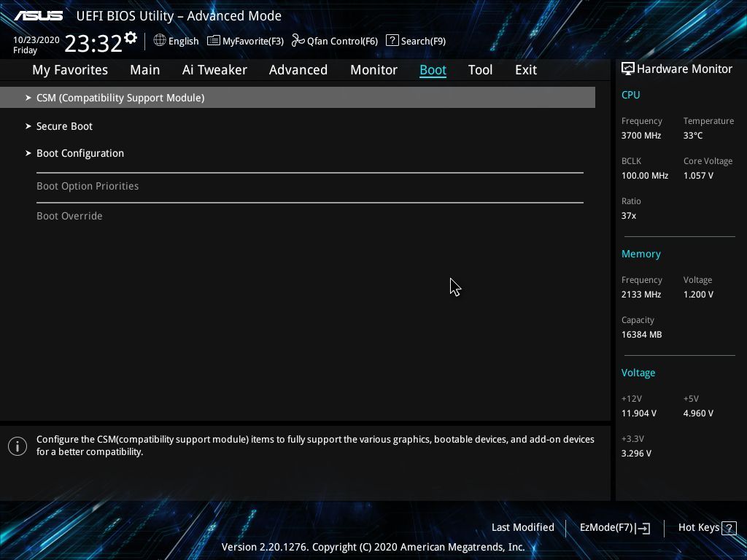Click memory frequency value 2133 MHz
Viewport: 747px width, 560px height.
641,295
